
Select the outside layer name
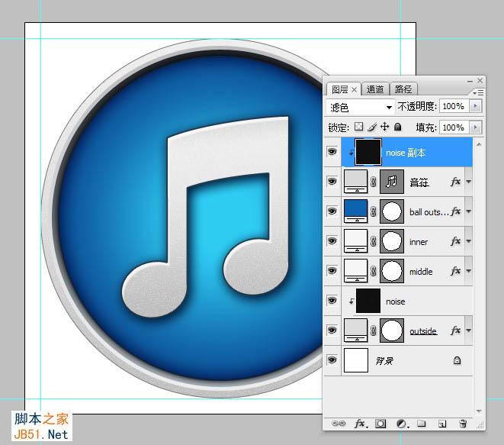tap(423, 331)
